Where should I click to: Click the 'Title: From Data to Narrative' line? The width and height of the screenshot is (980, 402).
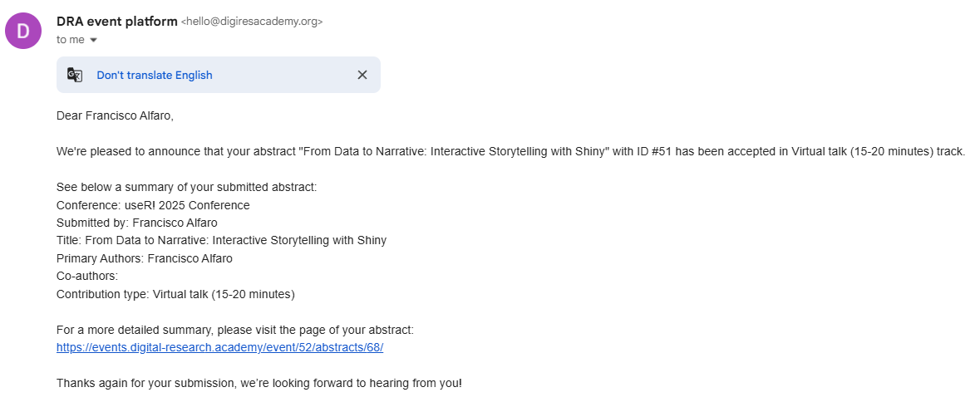click(221, 240)
